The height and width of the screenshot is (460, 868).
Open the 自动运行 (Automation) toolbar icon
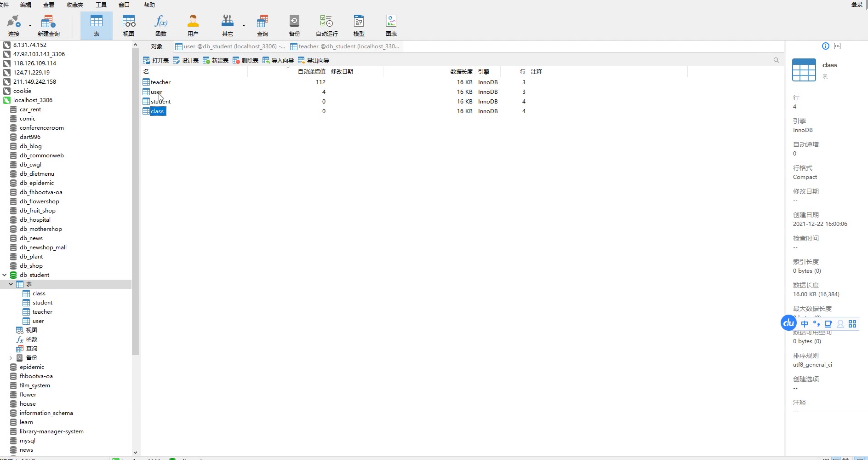pos(327,25)
